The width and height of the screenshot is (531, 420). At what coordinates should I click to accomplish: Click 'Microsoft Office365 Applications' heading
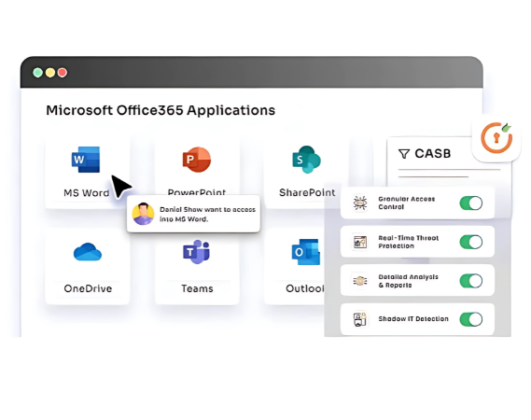click(x=161, y=110)
